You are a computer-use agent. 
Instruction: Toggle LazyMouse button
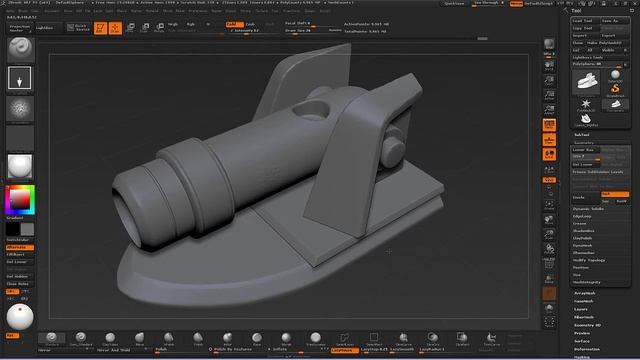point(345,350)
